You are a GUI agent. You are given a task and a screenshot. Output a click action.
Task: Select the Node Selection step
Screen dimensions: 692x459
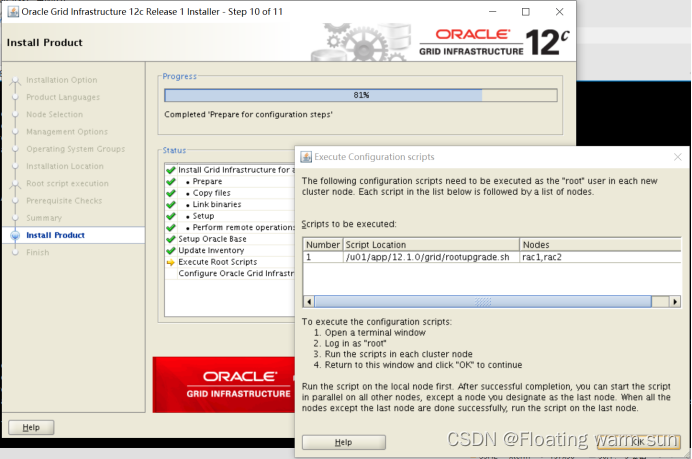click(54, 114)
